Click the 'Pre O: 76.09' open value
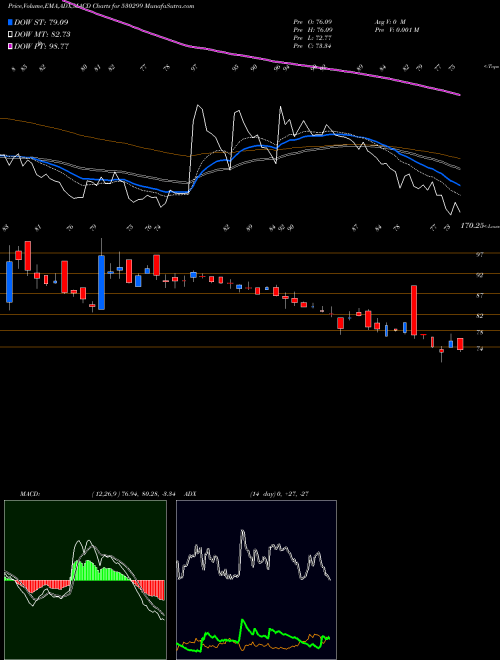This screenshot has width=500, height=660. click(x=313, y=22)
